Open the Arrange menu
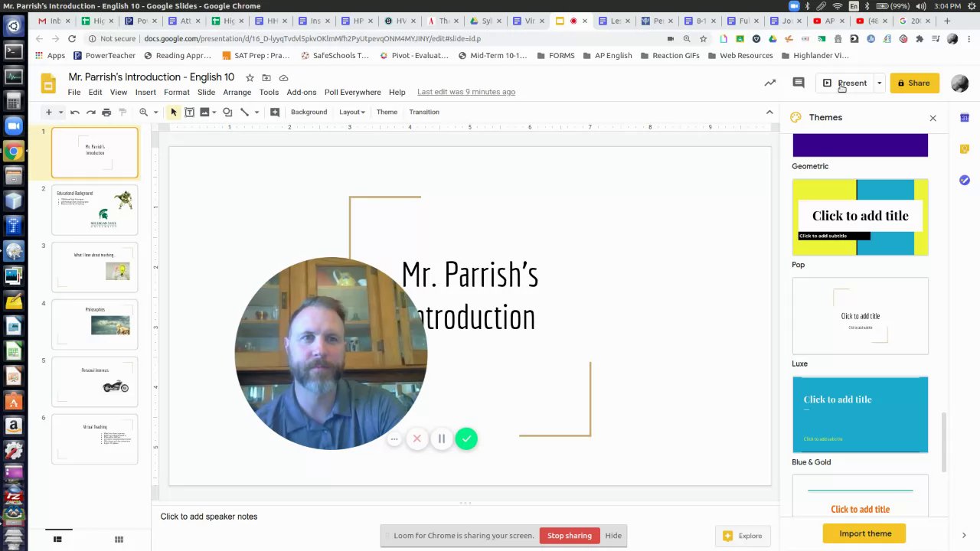980x551 pixels. tap(237, 92)
